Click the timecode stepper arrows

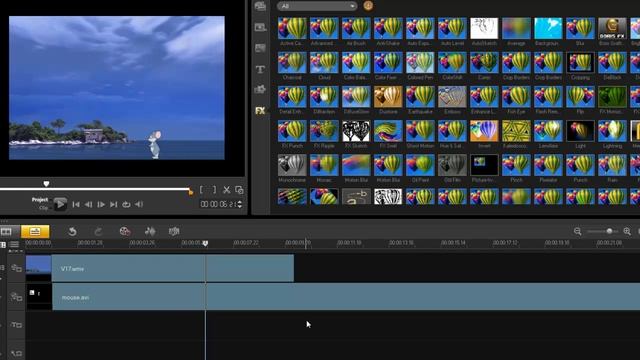click(x=239, y=204)
